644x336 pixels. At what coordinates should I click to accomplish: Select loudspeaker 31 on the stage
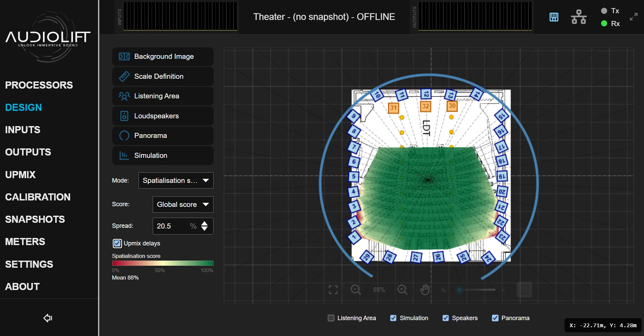(393, 108)
